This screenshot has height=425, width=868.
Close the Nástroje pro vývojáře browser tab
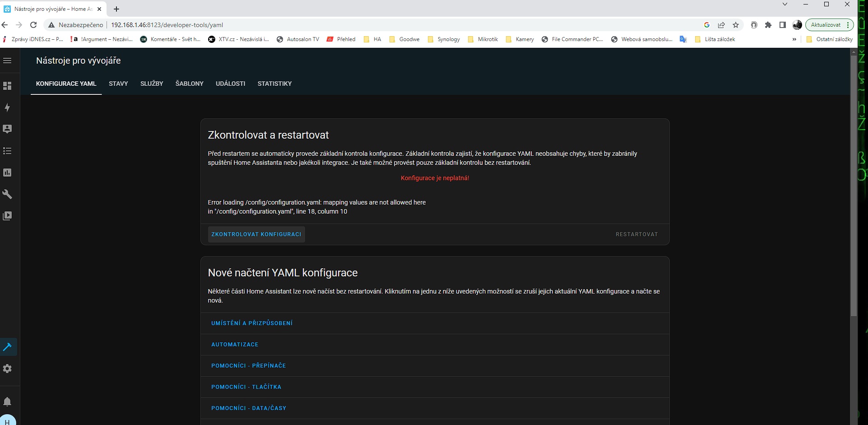tap(99, 9)
